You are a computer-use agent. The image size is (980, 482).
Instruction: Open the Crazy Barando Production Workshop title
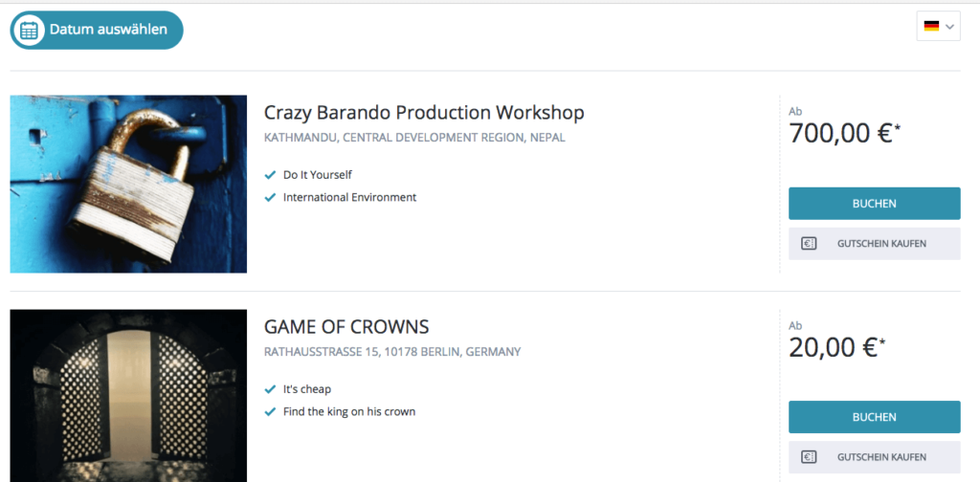424,113
